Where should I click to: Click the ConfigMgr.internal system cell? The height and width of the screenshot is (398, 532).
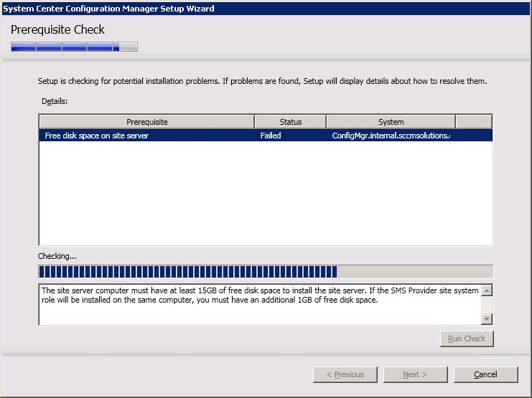(x=391, y=136)
